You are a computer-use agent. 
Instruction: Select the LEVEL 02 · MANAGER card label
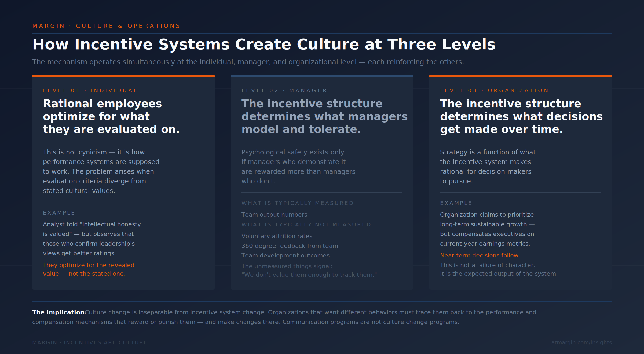click(x=284, y=90)
